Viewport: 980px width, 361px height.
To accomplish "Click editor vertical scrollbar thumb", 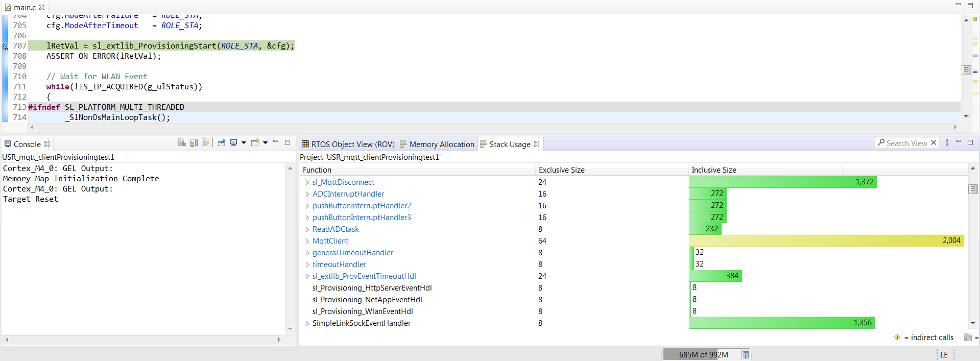I will tap(966, 70).
